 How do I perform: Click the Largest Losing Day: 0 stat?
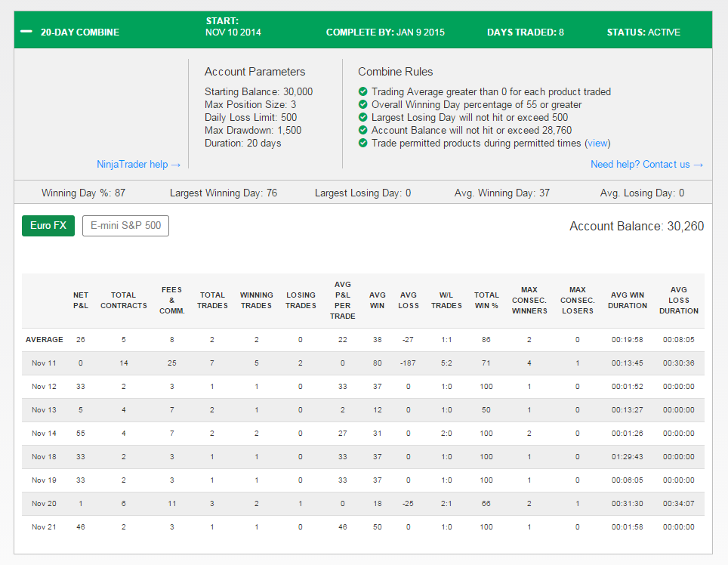click(x=362, y=193)
